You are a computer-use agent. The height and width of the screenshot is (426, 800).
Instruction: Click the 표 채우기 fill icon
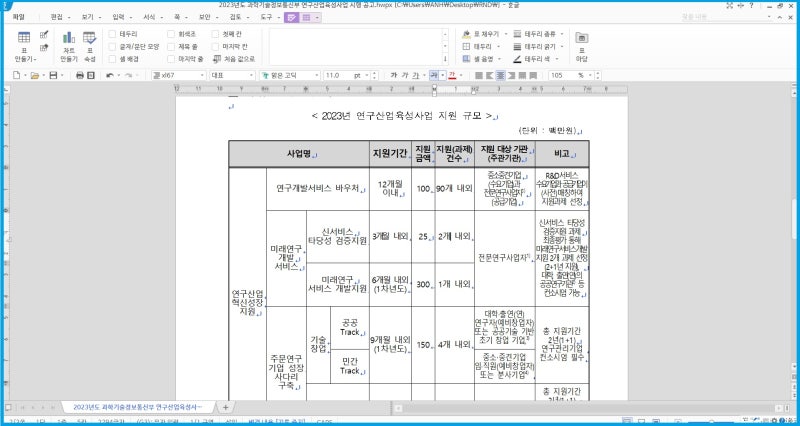coord(466,34)
